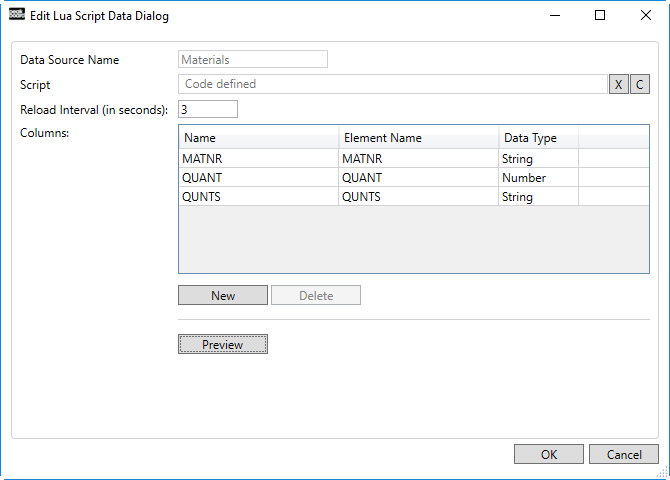The height and width of the screenshot is (480, 670).
Task: Click the X button beside Script field
Action: [618, 84]
